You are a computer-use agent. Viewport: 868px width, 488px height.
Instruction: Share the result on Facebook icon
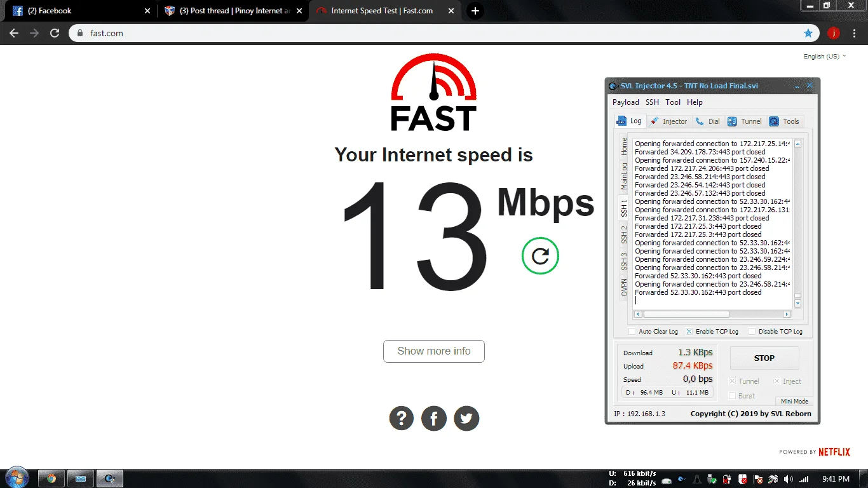(x=434, y=419)
